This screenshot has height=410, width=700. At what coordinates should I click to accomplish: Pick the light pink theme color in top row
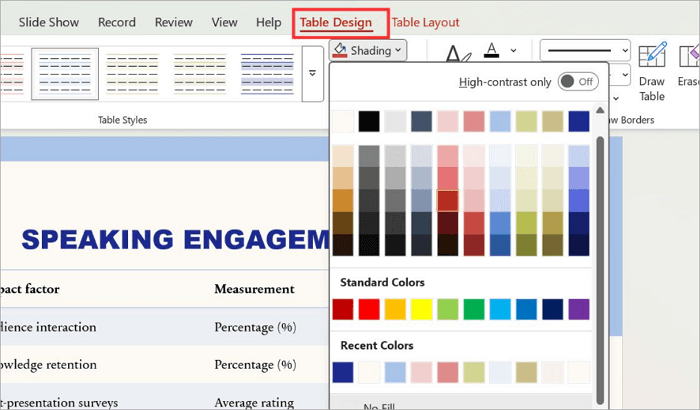pos(447,121)
